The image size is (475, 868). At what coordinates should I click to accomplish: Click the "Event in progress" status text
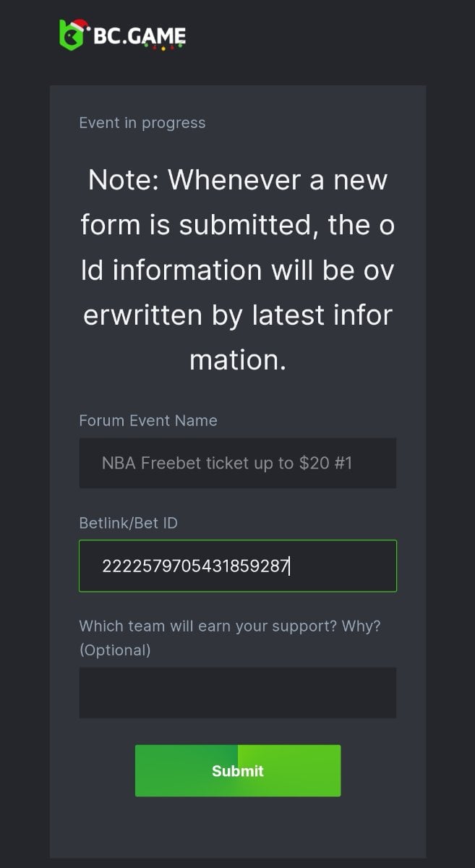[x=142, y=123]
